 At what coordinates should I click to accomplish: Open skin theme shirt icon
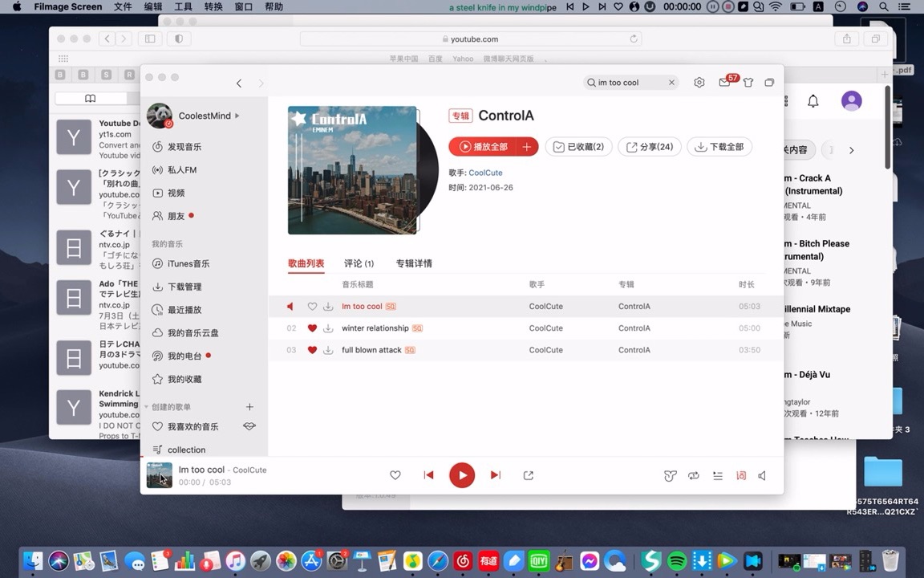click(x=748, y=83)
